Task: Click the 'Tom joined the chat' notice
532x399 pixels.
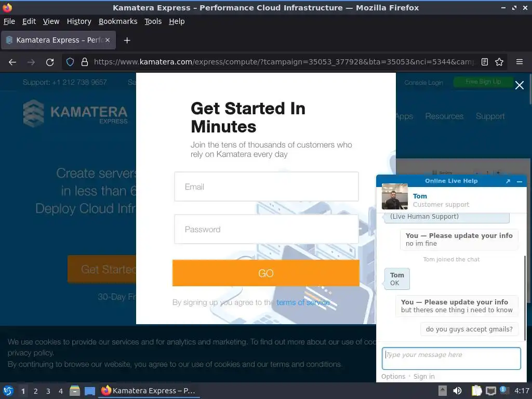Action: pyautogui.click(x=451, y=259)
